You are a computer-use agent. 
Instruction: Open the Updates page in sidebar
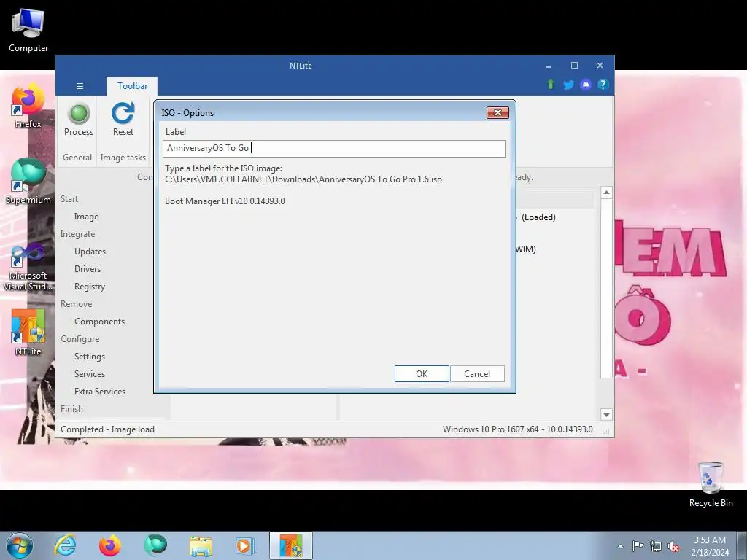pyautogui.click(x=90, y=252)
